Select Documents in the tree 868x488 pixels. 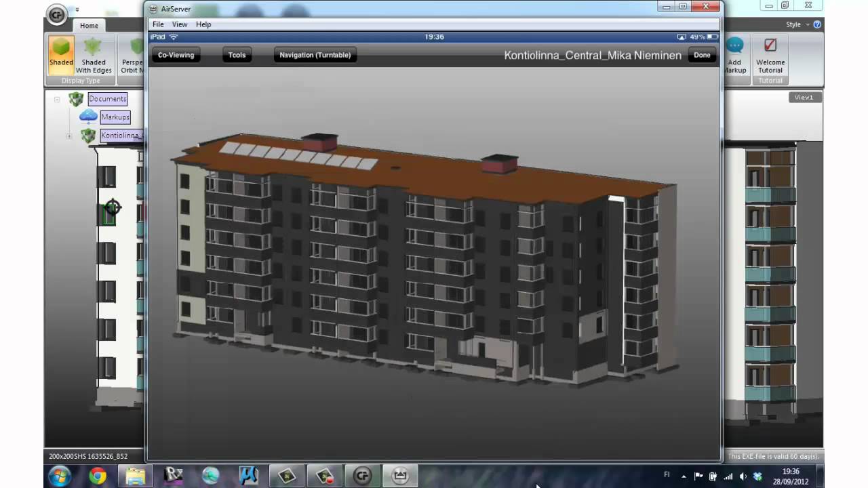(x=107, y=99)
